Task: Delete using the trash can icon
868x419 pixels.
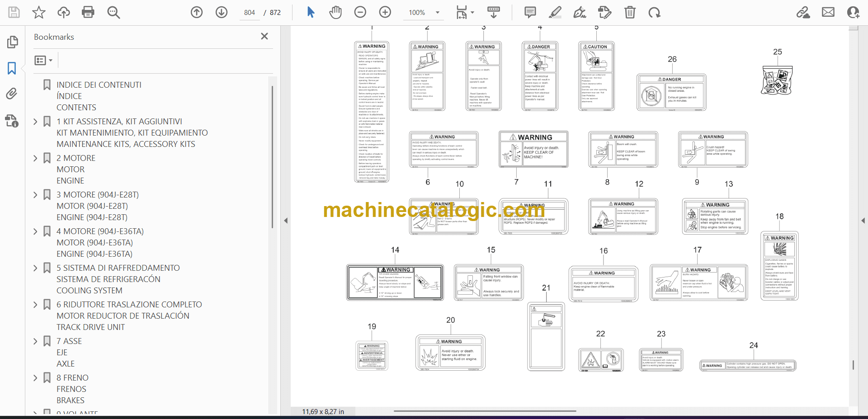Action: point(630,12)
